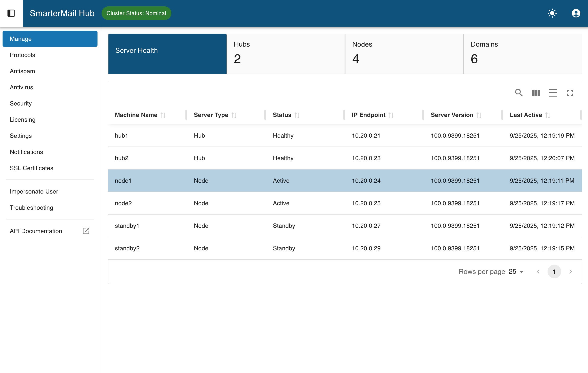Image resolution: width=588 pixels, height=373 pixels.
Task: Click external link icon beside API Documentation
Action: coord(86,231)
